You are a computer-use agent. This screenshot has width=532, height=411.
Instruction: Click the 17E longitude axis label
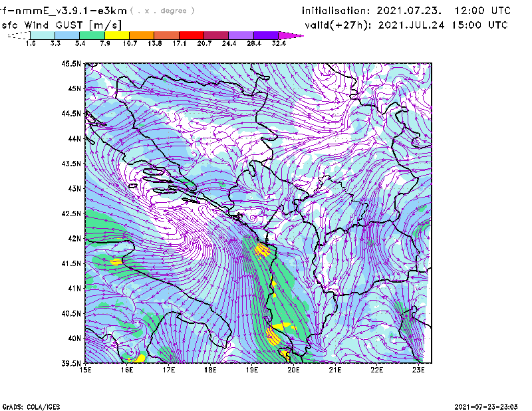click(x=169, y=370)
